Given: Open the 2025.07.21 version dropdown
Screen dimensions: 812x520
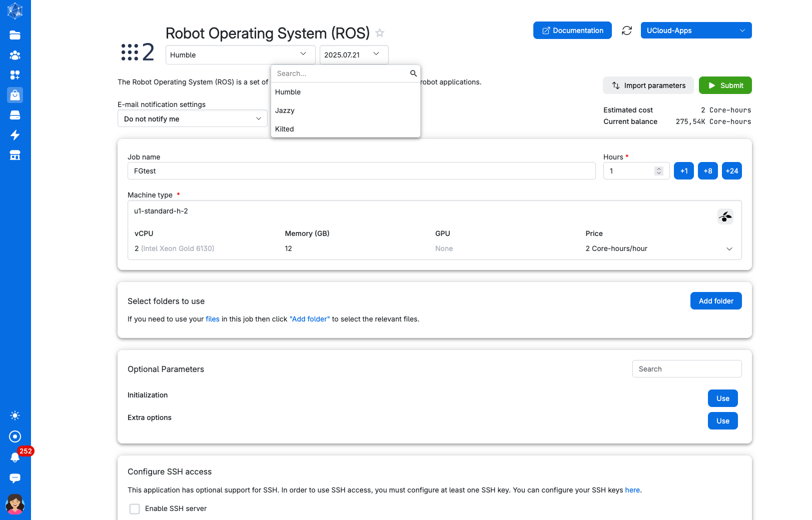Looking at the screenshot, I should click(354, 54).
